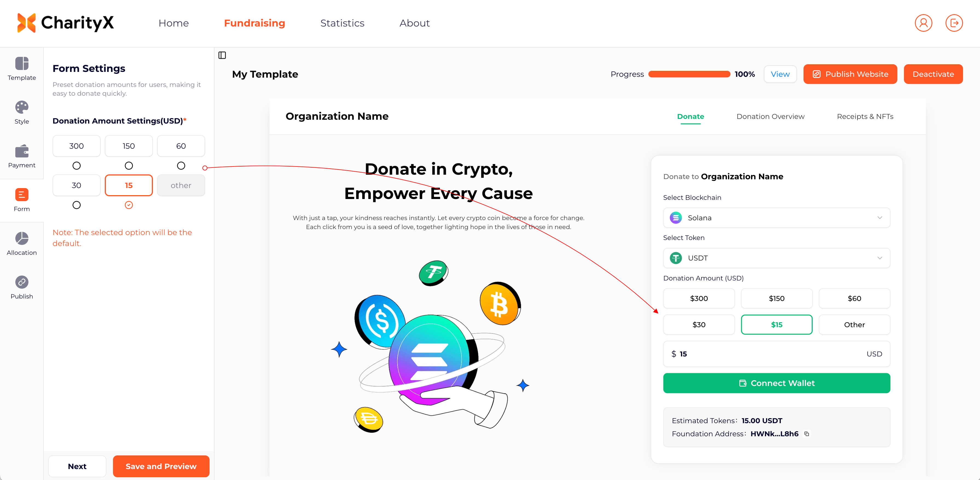980x480 pixels.
Task: Expand the Solana blockchain dropdown
Action: pyautogui.click(x=776, y=218)
